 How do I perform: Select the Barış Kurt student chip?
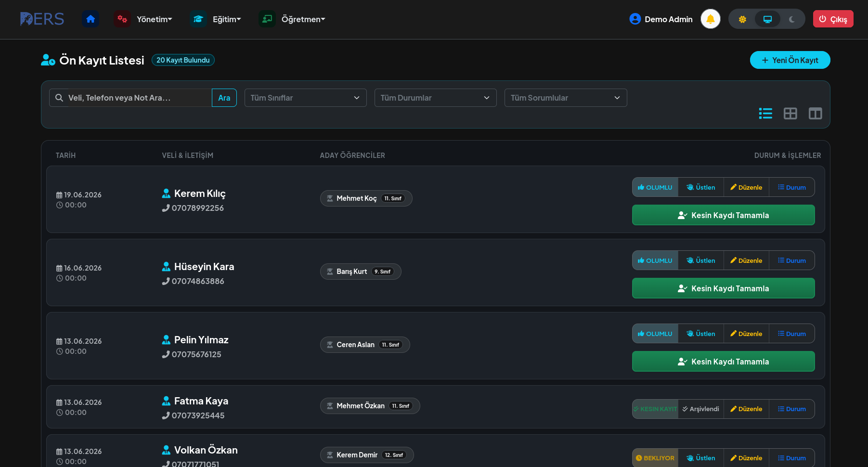click(x=361, y=272)
